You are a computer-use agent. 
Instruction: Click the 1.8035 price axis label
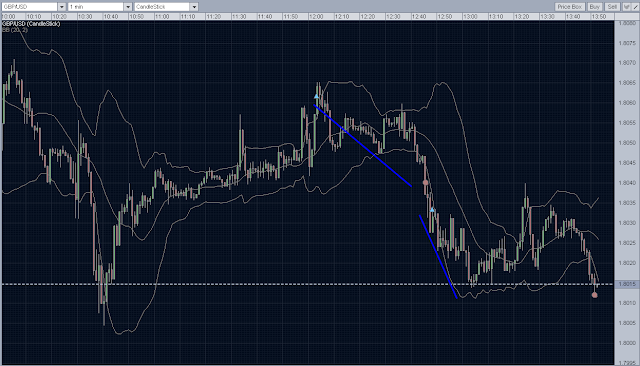627,203
